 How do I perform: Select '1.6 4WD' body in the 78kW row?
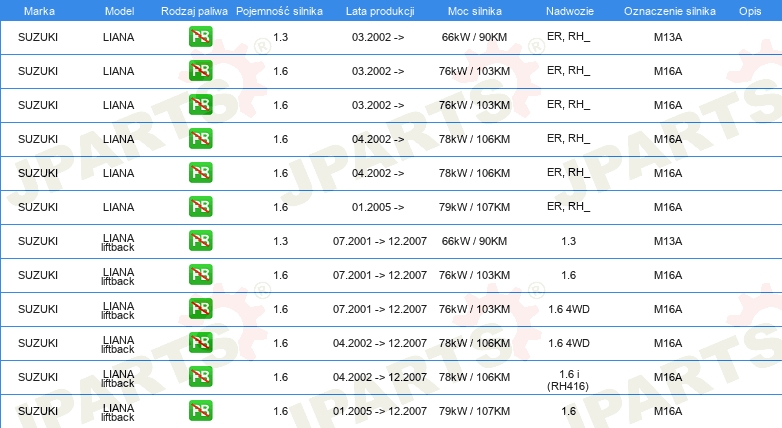(569, 343)
